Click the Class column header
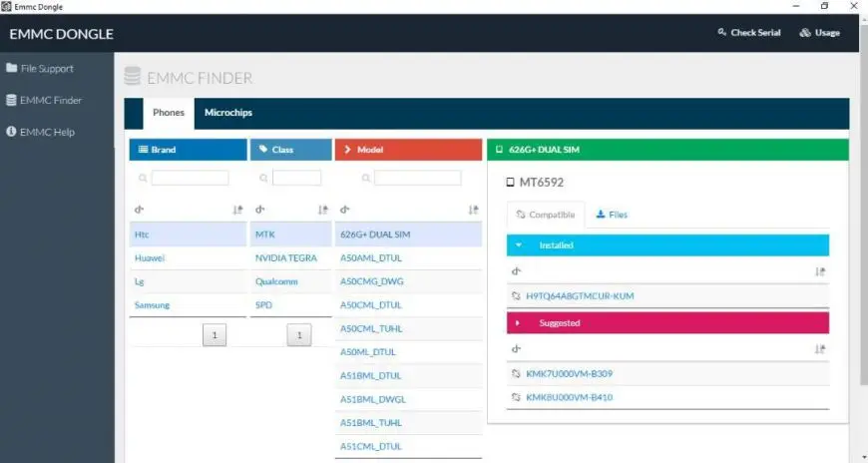Image resolution: width=868 pixels, height=463 pixels. (x=291, y=150)
